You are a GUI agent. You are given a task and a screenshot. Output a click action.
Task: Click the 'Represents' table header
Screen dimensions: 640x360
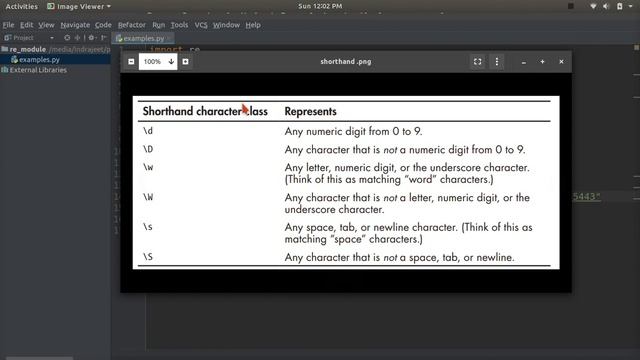(x=311, y=111)
